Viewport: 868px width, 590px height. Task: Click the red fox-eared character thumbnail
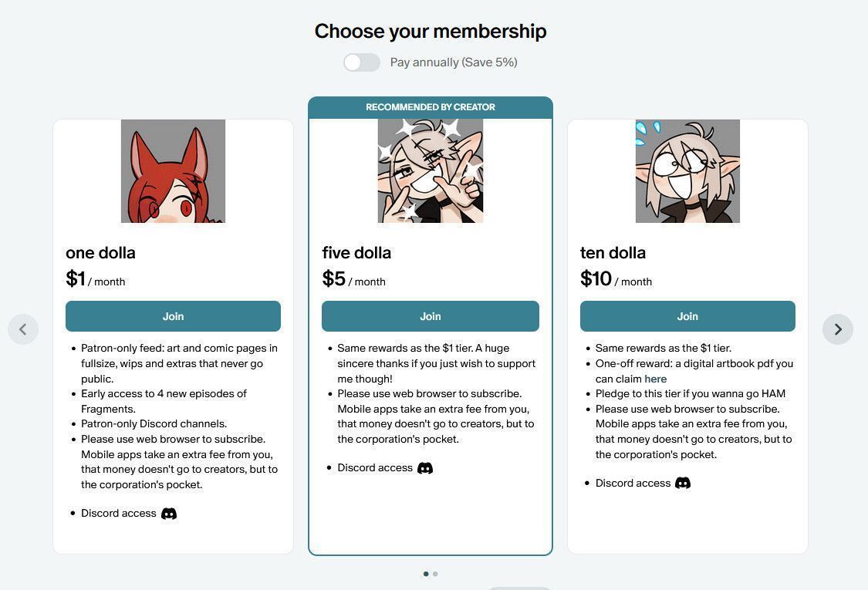point(173,171)
